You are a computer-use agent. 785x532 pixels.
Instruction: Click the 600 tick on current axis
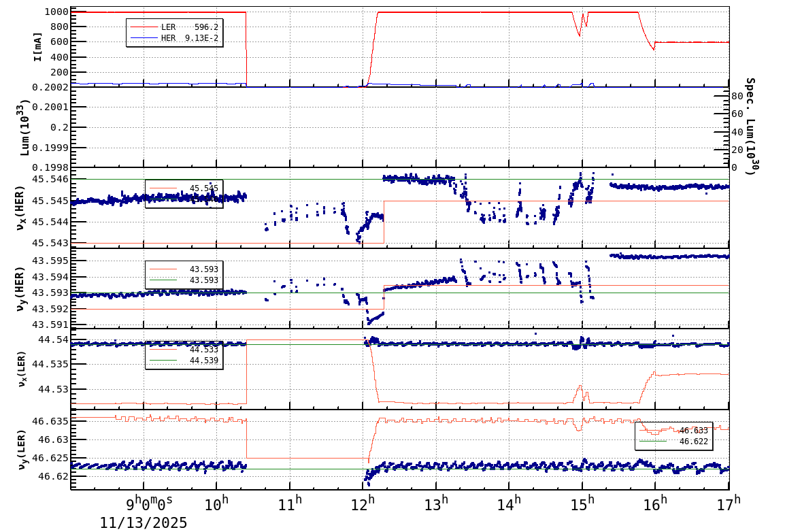point(59,42)
